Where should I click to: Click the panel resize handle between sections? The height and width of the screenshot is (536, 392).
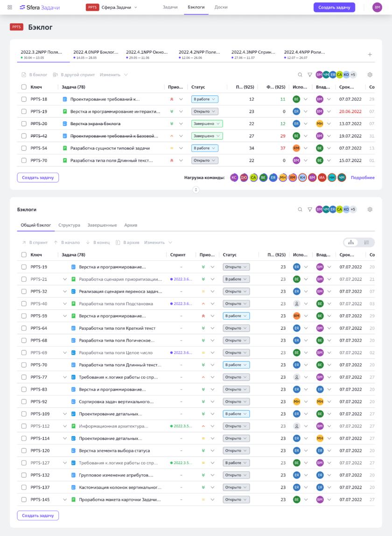tap(196, 190)
